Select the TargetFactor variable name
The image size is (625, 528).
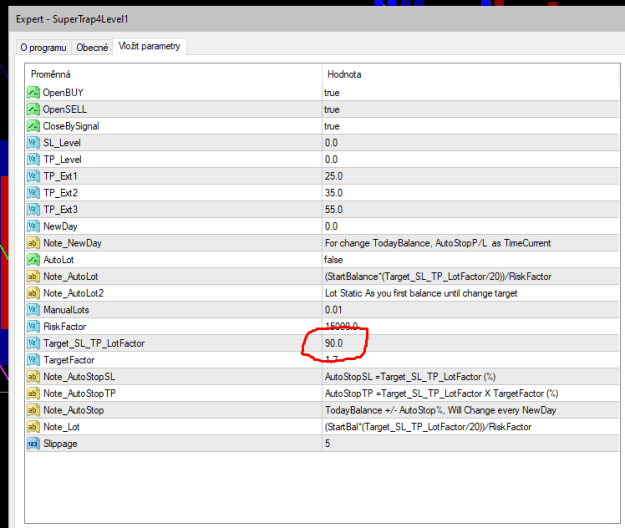[x=69, y=360]
